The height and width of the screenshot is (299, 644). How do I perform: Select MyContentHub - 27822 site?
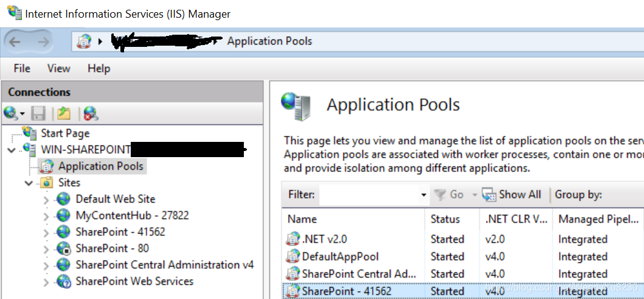[132, 216]
